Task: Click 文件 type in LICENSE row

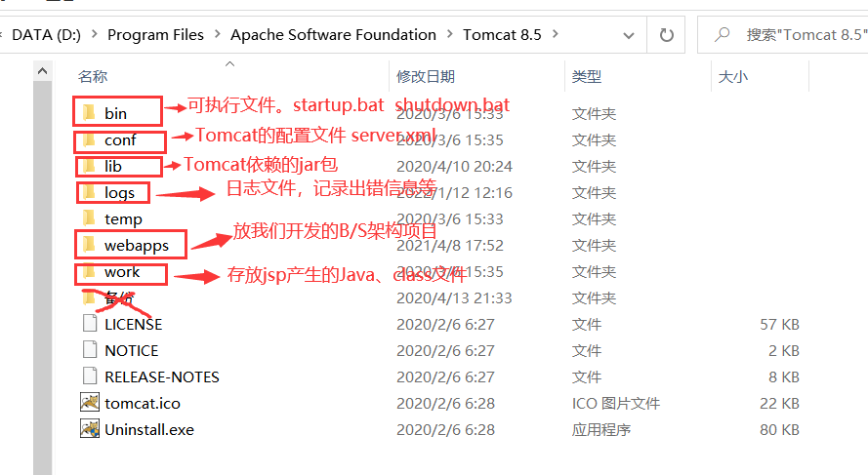Action: tap(586, 324)
